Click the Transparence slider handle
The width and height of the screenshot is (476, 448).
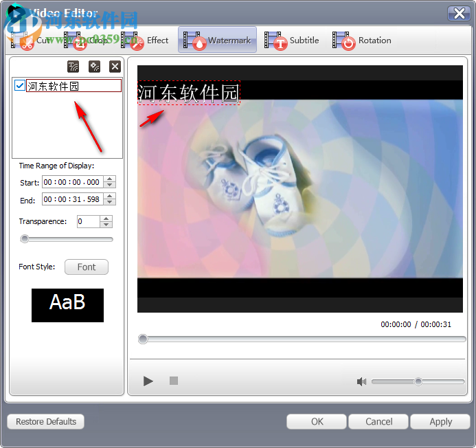[x=25, y=239]
